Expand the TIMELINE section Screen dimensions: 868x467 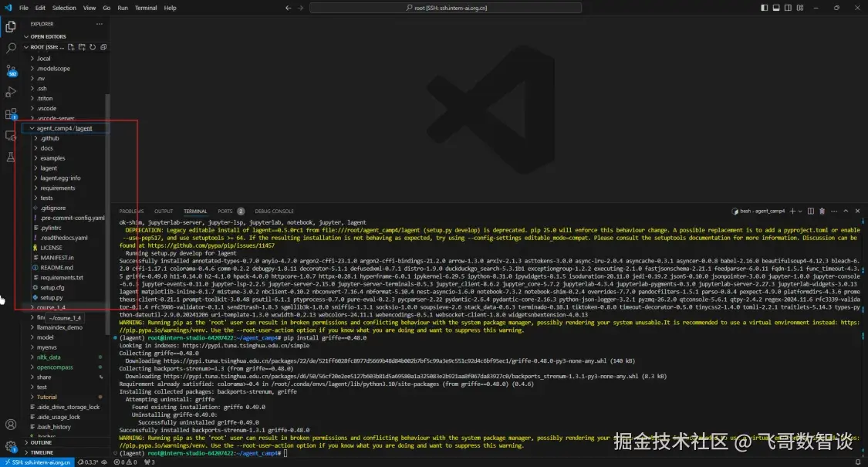tap(66, 452)
